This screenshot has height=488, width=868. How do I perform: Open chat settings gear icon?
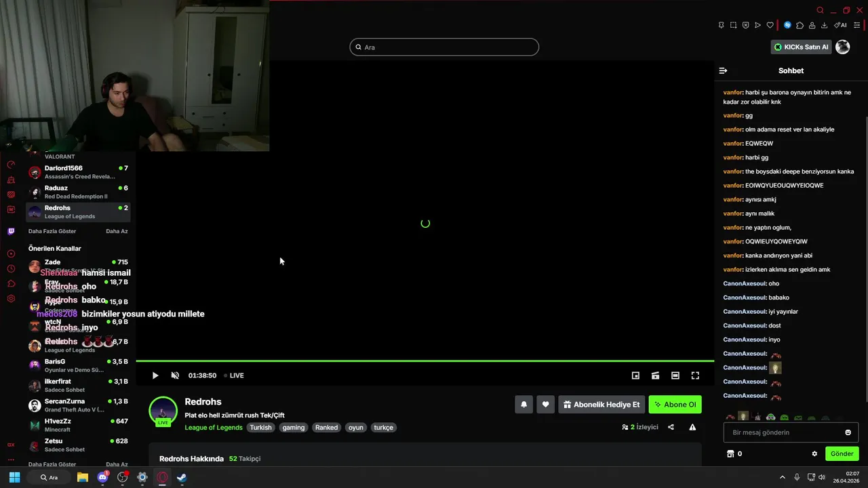[814, 453]
